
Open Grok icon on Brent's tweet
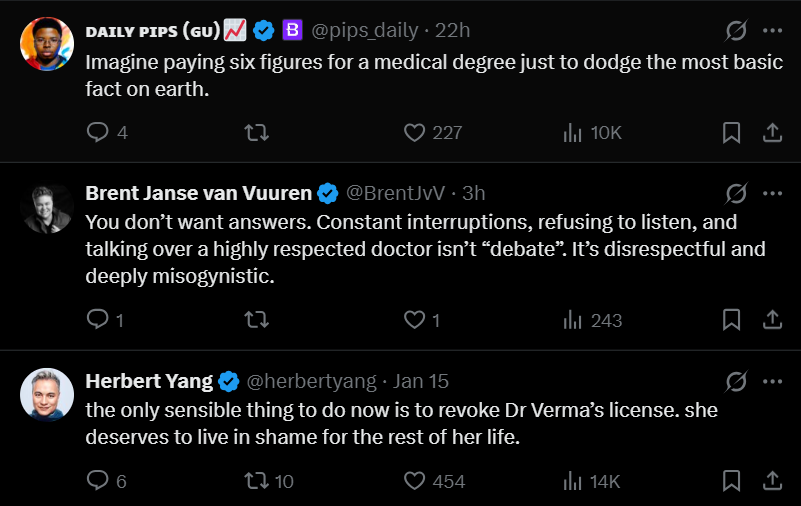point(736,193)
